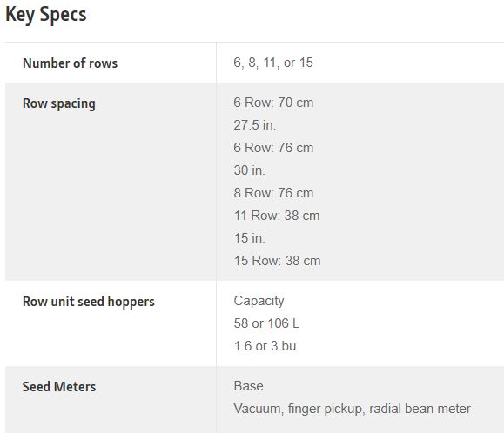The image size is (504, 433).
Task: Select the Number of rows label
Action: pos(70,63)
